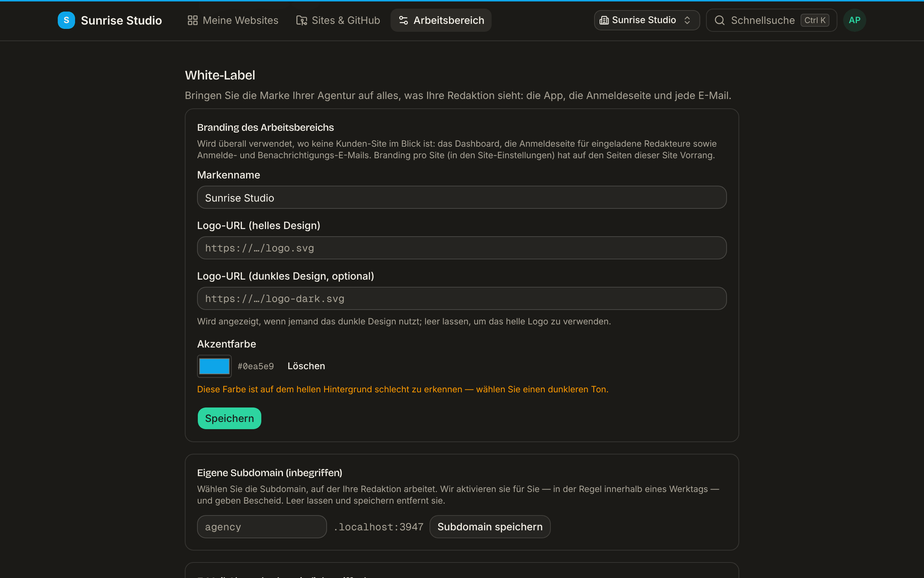Image resolution: width=924 pixels, height=578 pixels.
Task: Click the .localhost:3947 domain suffix text
Action: click(x=378, y=527)
